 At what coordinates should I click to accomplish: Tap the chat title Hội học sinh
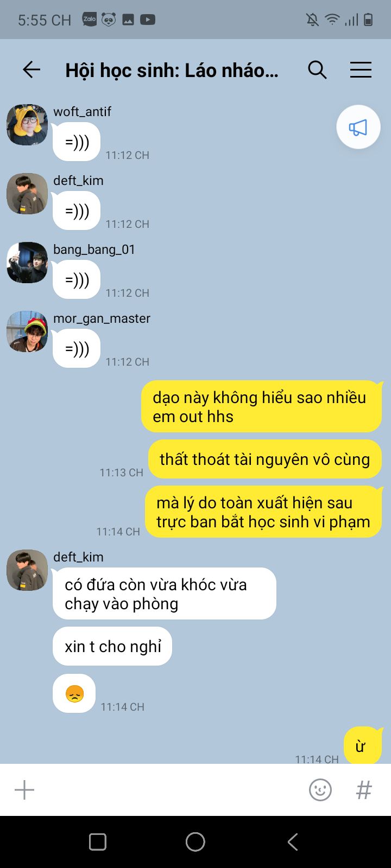172,71
